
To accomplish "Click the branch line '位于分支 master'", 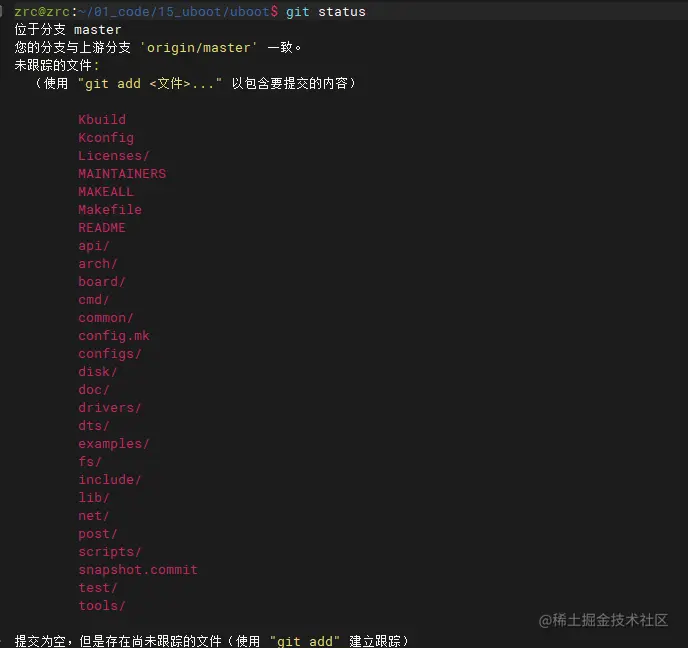I will (x=68, y=30).
